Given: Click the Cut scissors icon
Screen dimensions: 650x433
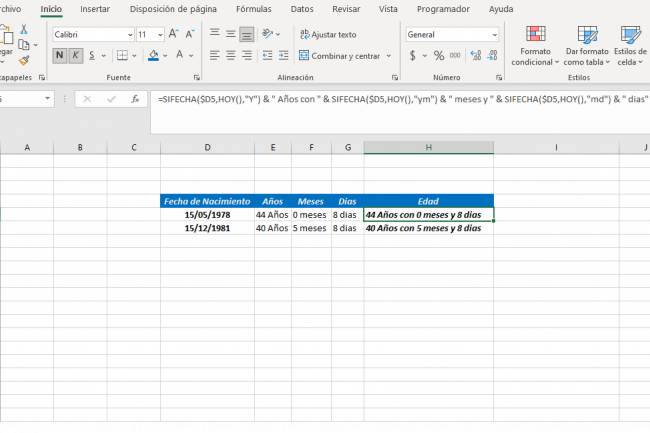Looking at the screenshot, I should (24, 29).
